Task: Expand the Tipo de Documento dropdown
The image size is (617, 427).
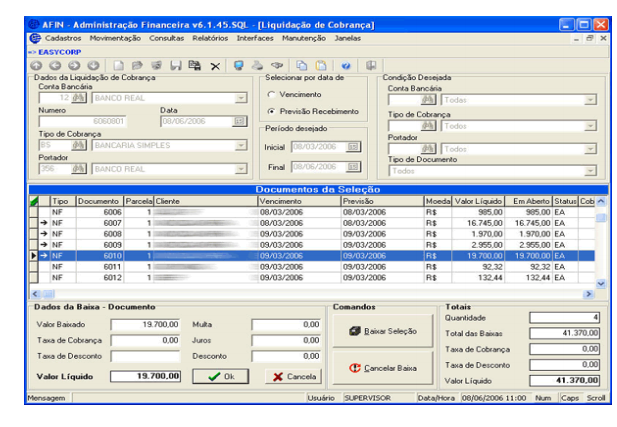Action: (590, 171)
